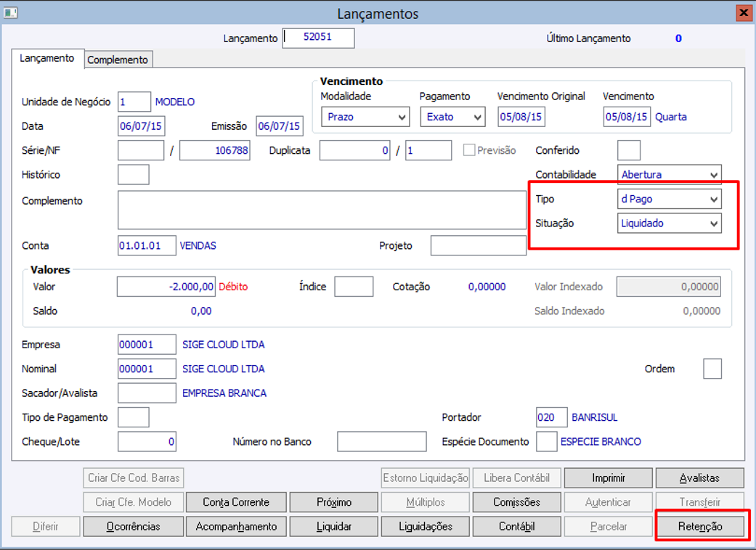
Task: Click the Valor input field
Action: click(x=166, y=287)
